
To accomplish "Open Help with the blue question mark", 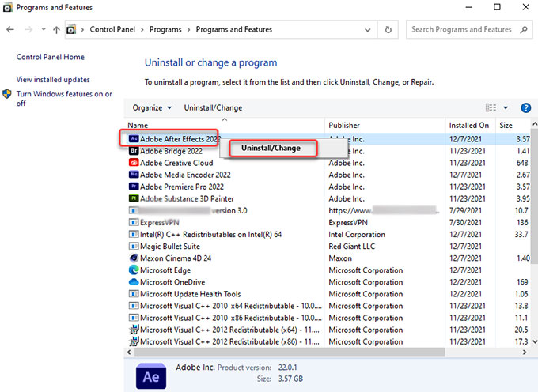I will point(525,108).
